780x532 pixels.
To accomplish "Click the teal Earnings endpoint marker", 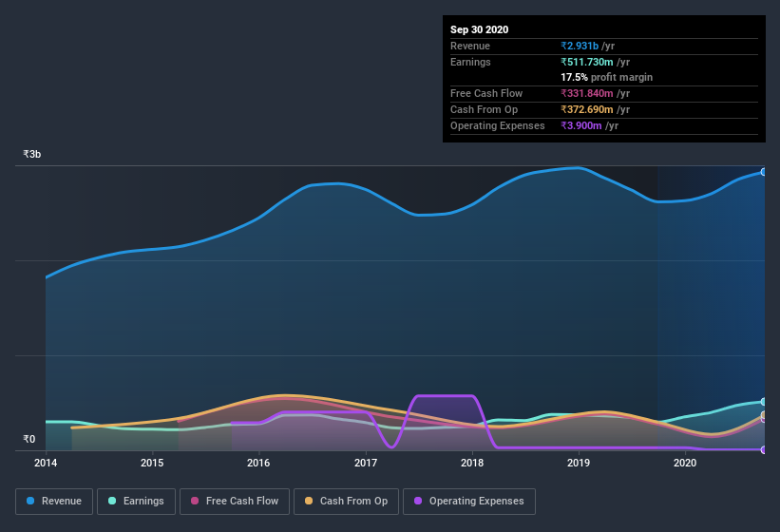I will coord(764,402).
